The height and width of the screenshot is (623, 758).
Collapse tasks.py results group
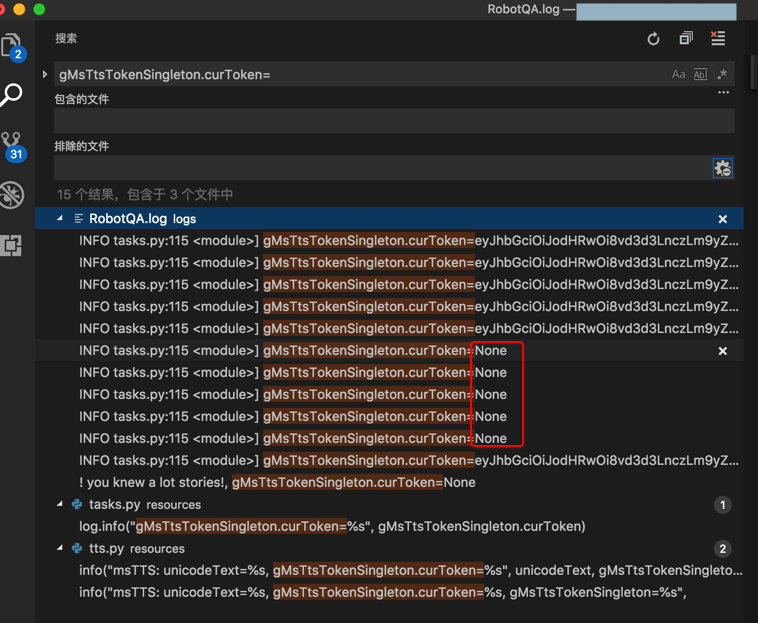[60, 504]
